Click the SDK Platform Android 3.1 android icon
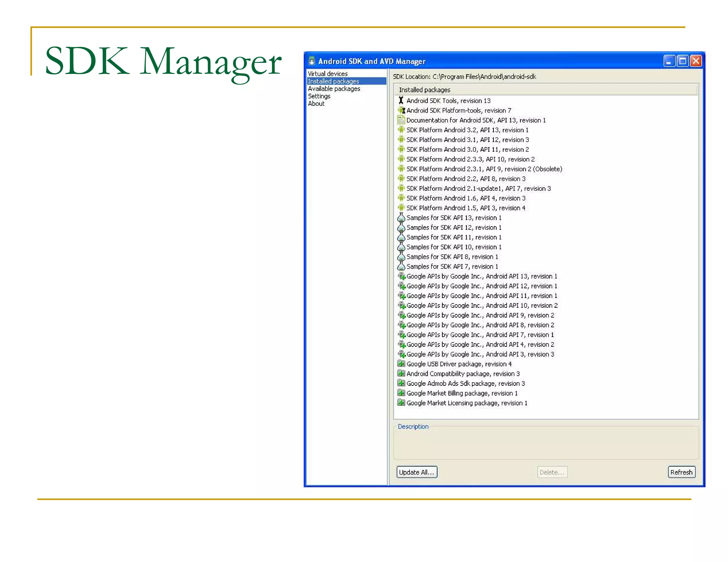The width and height of the screenshot is (728, 562). (401, 140)
